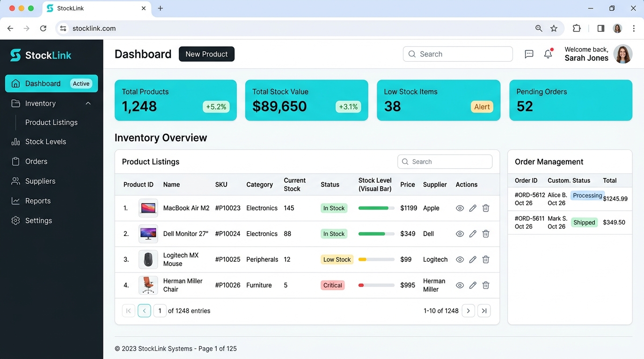Click the StockLink sidebar logo
This screenshot has width=644, height=359.
click(41, 55)
